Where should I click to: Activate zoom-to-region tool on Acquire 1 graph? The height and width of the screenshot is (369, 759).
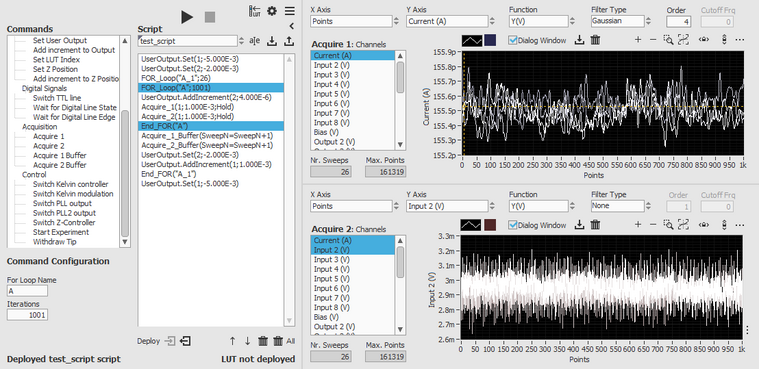(668, 40)
